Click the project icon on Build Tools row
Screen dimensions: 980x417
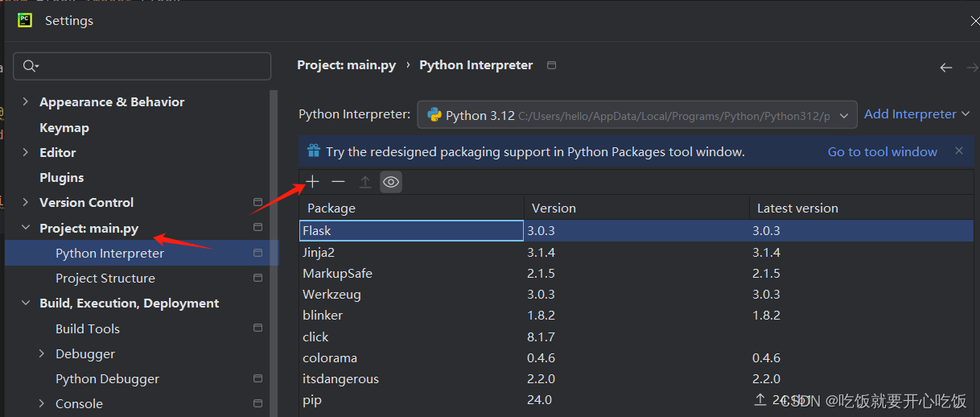[x=257, y=328]
